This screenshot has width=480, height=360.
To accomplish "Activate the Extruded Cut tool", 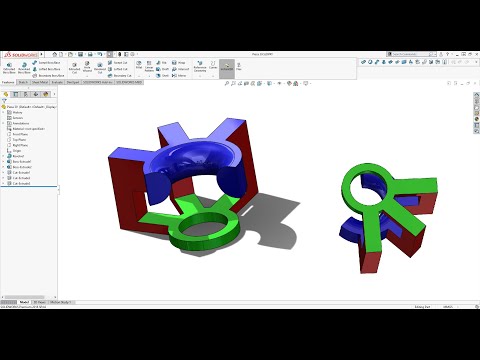I will point(74,68).
